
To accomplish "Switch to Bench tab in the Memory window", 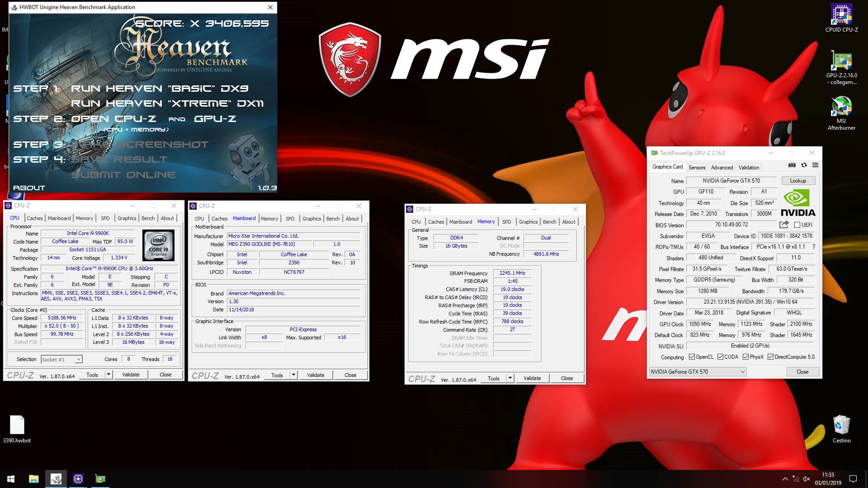I will click(x=549, y=222).
